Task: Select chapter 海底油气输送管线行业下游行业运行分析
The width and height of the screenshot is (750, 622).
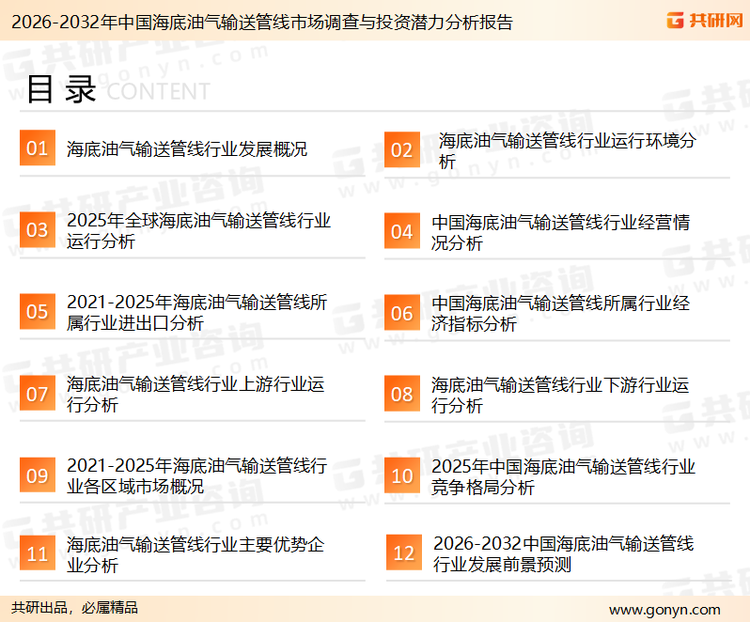Action: [x=560, y=395]
